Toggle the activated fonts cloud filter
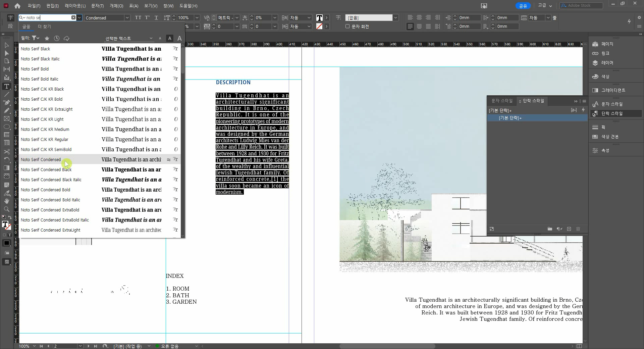Viewport: 644px width, 349px height. point(66,38)
